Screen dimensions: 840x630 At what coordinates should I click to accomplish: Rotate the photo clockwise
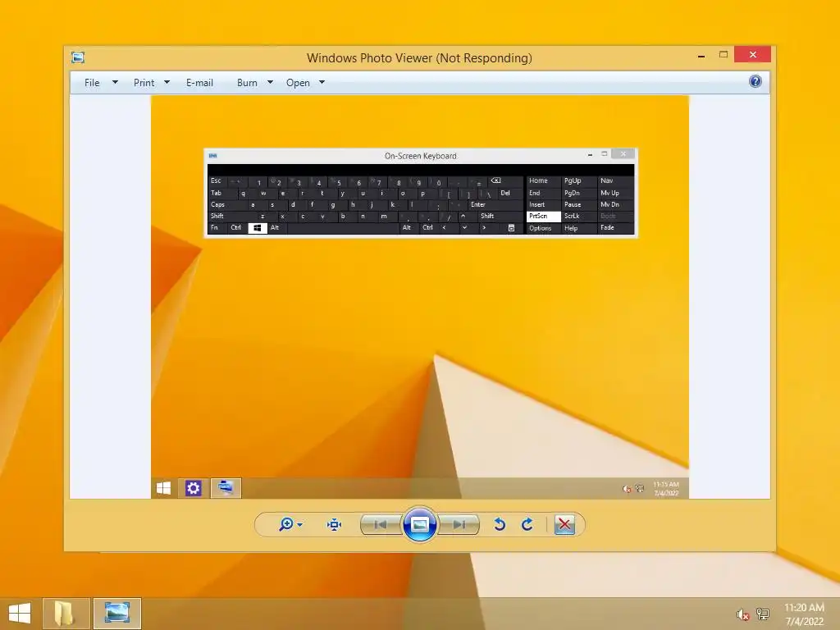click(x=527, y=524)
